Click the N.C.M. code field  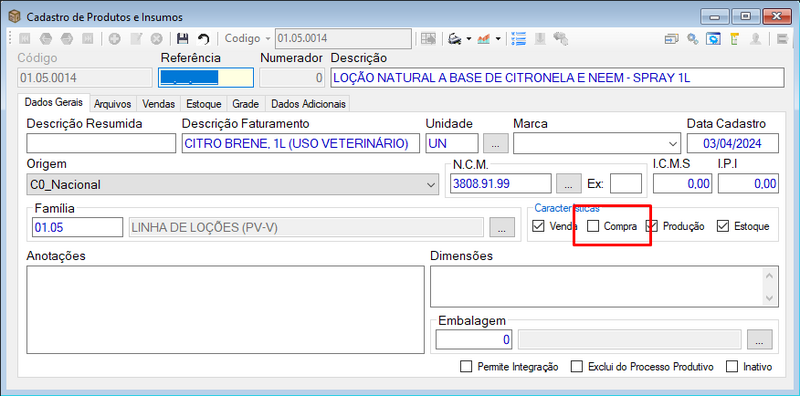click(501, 184)
